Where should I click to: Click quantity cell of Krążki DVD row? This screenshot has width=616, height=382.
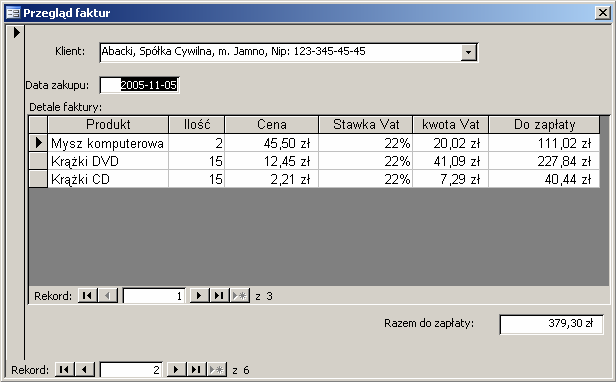click(197, 161)
